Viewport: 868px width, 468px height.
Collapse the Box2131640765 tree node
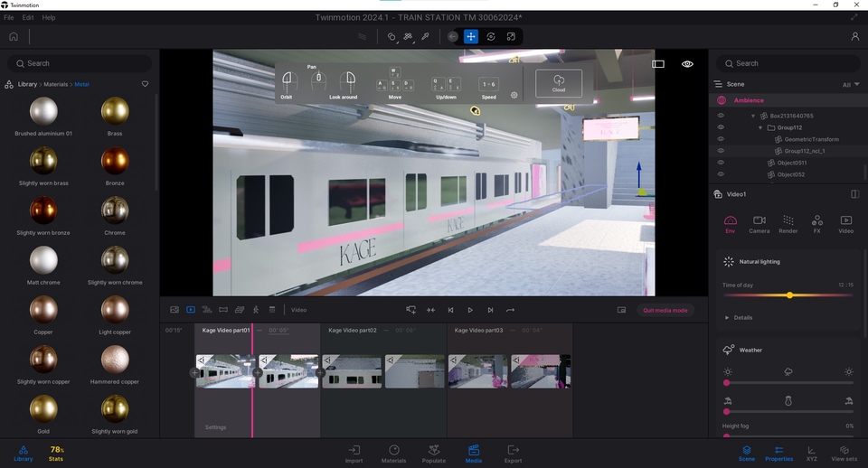click(x=753, y=117)
